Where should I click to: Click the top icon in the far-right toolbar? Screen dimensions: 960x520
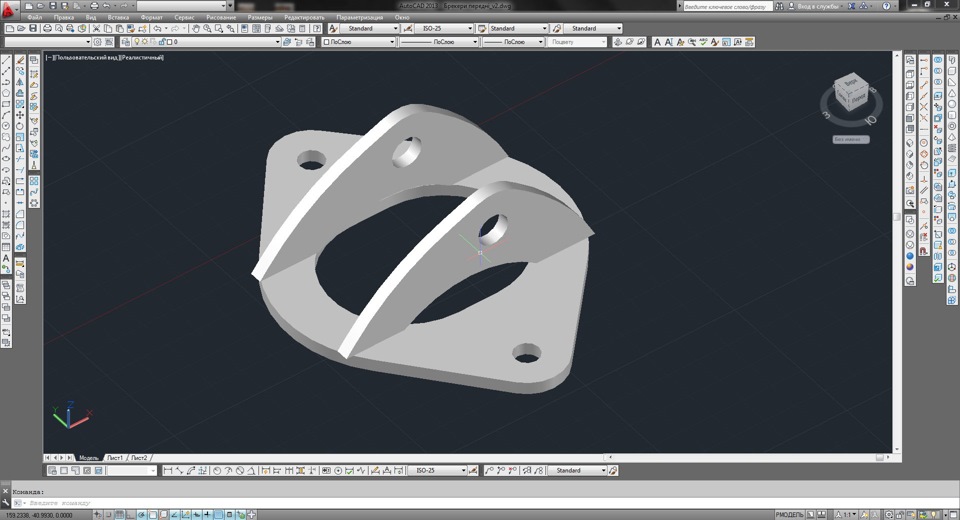click(952, 60)
